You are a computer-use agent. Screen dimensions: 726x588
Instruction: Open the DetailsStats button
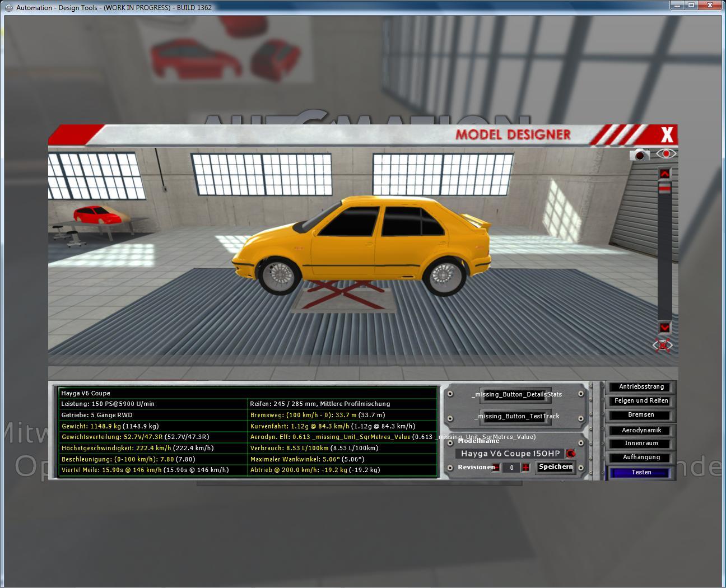[x=516, y=394]
